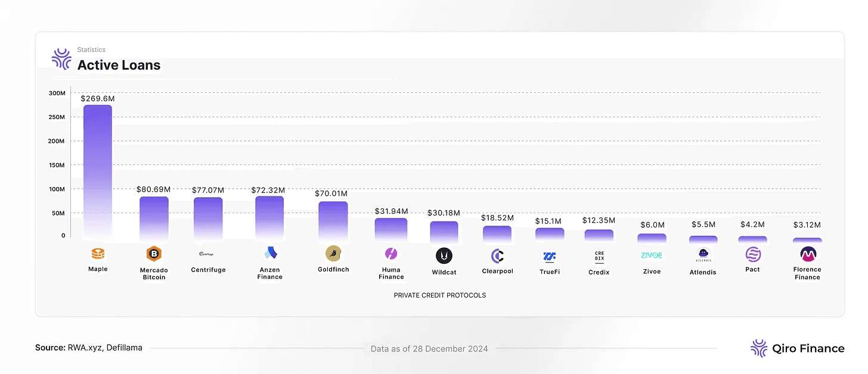Click the 150M y-axis label
Viewport: 868px width, 374px height.
pos(57,165)
